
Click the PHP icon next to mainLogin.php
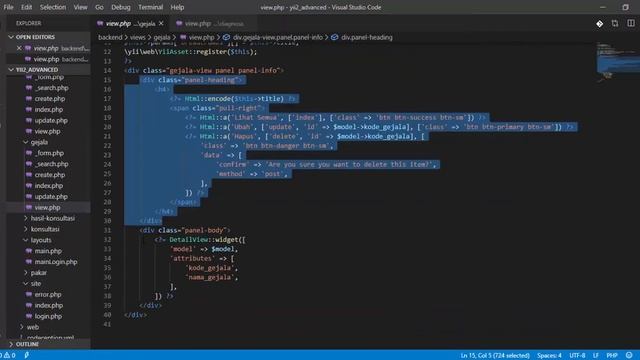click(x=29, y=262)
